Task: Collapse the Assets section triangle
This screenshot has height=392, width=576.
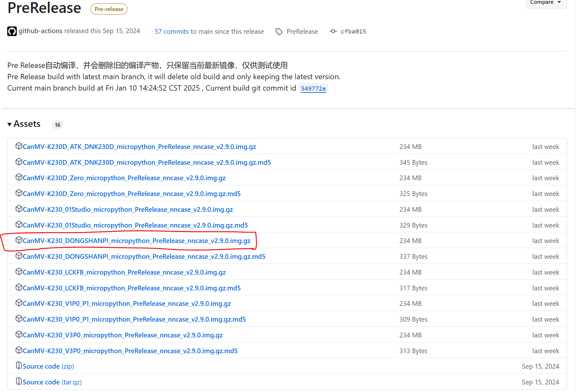Action: click(x=10, y=124)
